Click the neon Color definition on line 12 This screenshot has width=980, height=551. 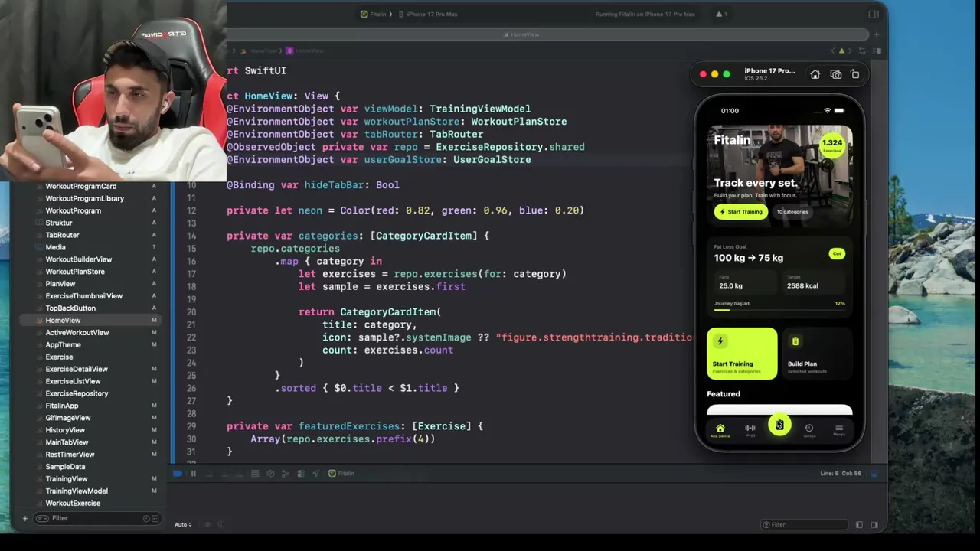(x=405, y=210)
